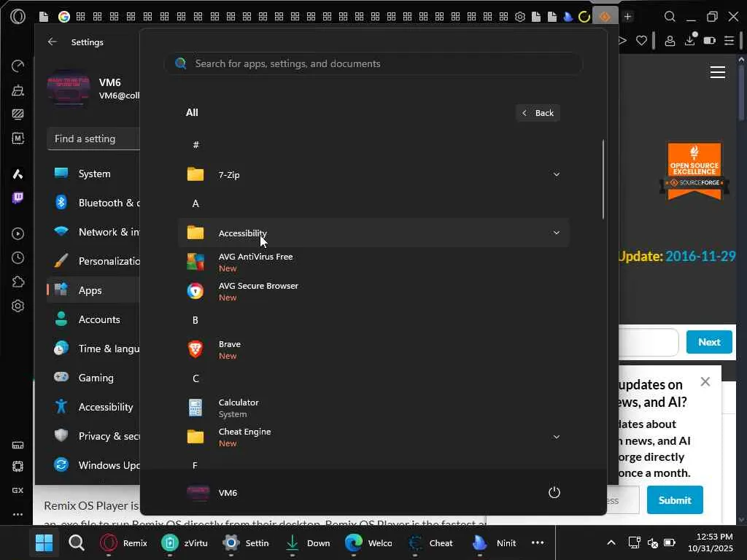Click the Back button in All apps
The width and height of the screenshot is (747, 560).
538,113
